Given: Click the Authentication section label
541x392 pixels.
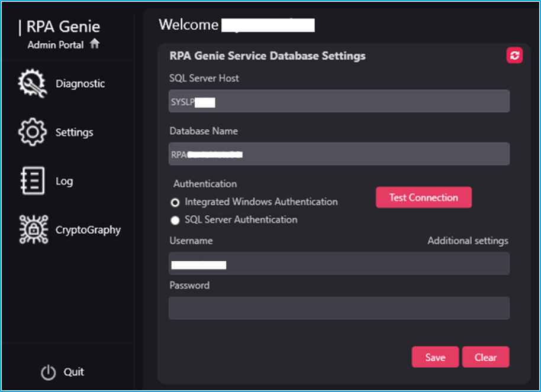Looking at the screenshot, I should click(x=205, y=184).
